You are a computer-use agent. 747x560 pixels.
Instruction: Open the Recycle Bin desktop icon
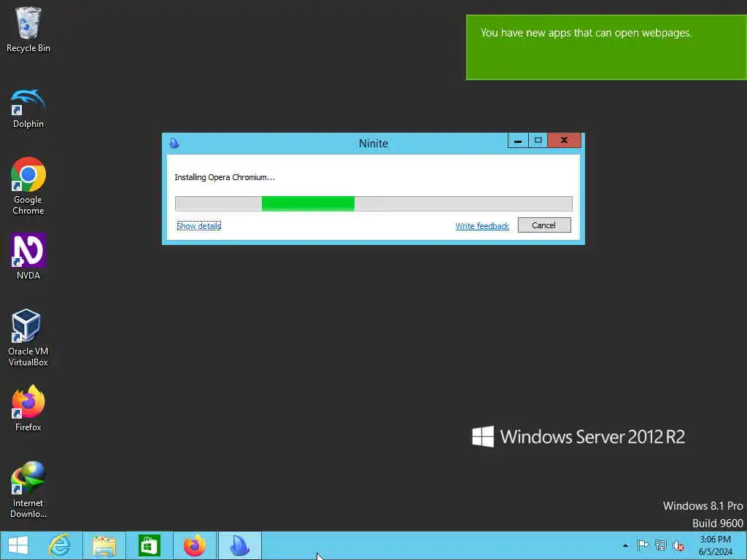[x=28, y=29]
